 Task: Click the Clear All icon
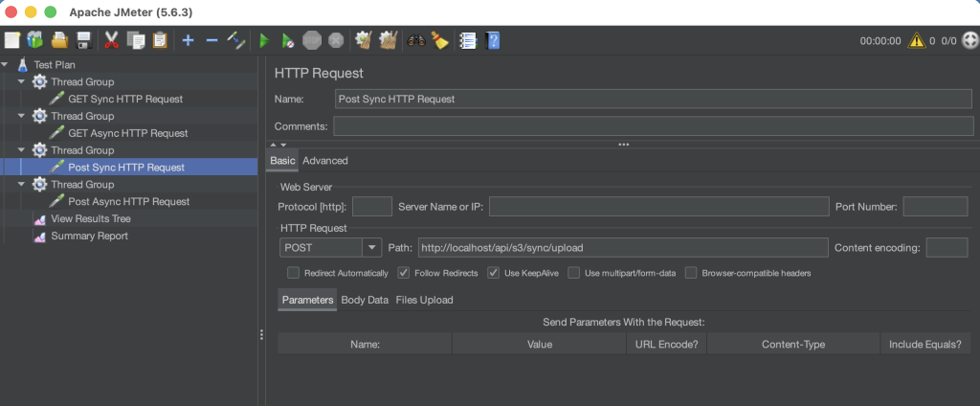pyautogui.click(x=389, y=40)
